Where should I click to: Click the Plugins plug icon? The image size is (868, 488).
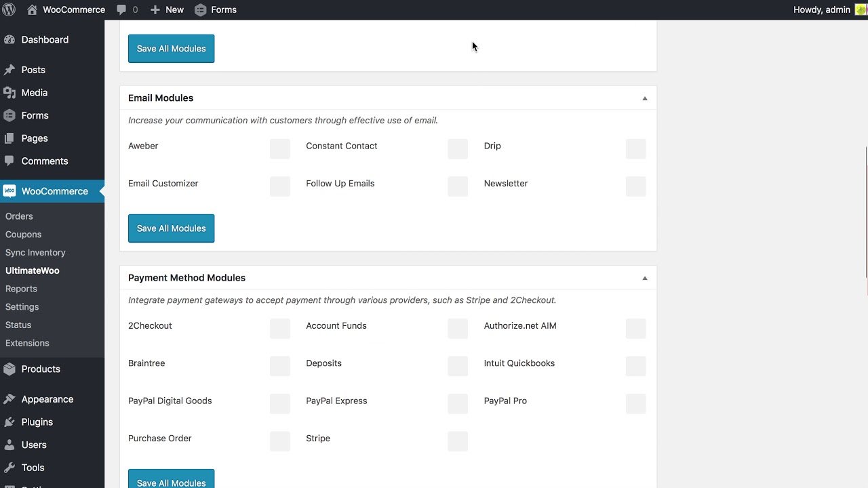pos(9,422)
